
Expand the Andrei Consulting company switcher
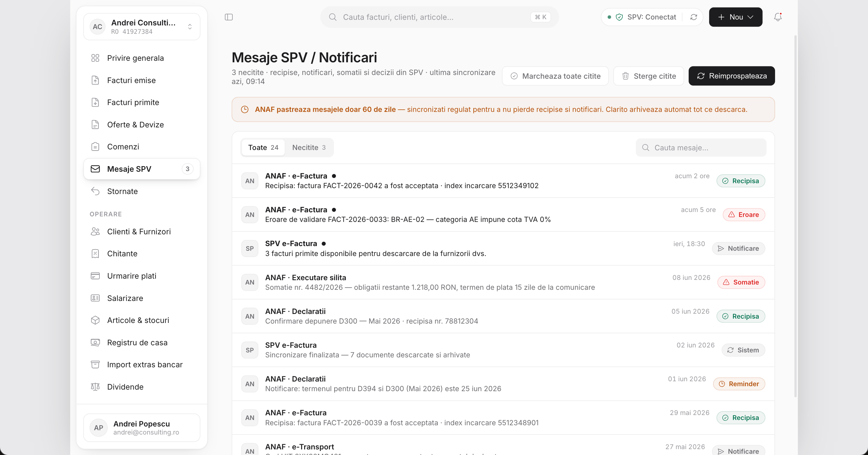[142, 27]
